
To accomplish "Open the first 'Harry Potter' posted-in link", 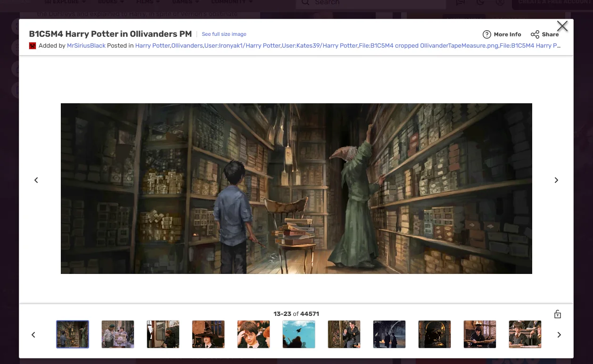I will [152, 46].
